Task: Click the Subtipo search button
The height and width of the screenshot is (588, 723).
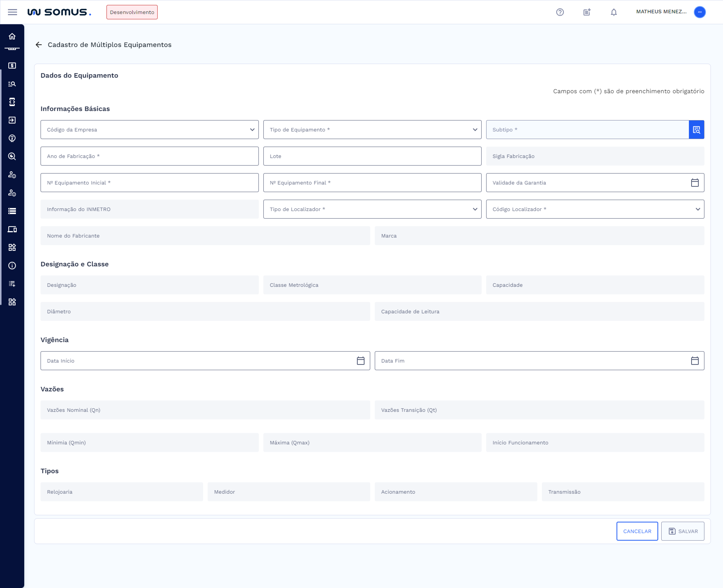Action: [x=696, y=130]
